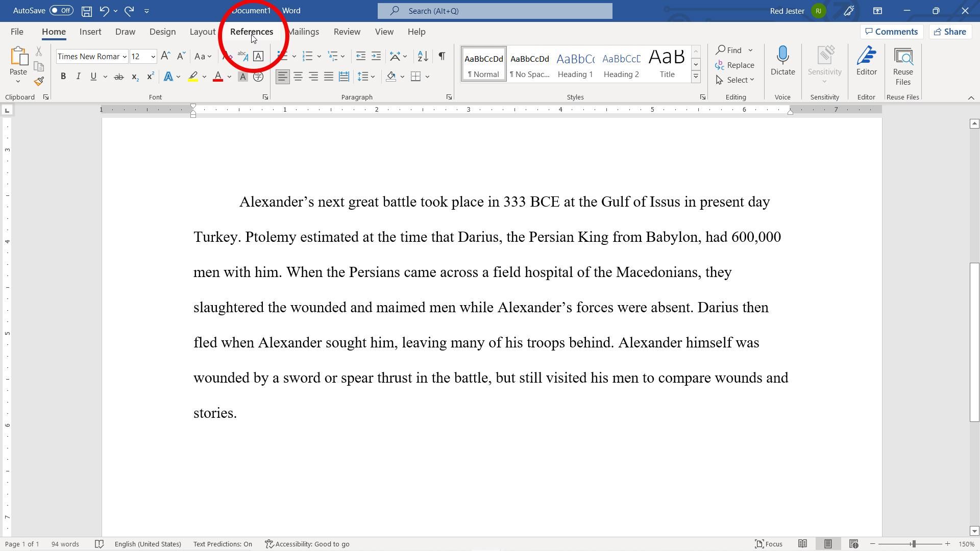Open the font size dropdown
The image size is (980, 551).
tap(153, 56)
